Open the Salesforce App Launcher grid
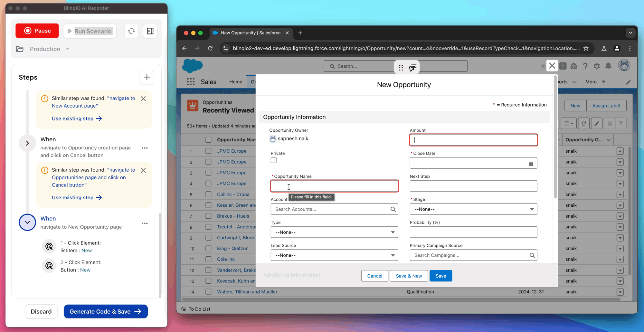This screenshot has height=332, width=644. pyautogui.click(x=191, y=82)
